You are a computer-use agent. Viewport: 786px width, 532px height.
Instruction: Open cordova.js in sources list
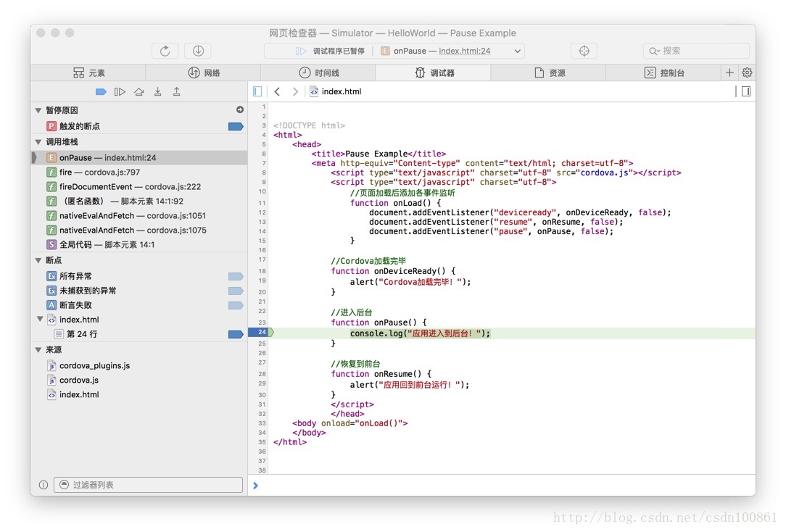[138, 381]
